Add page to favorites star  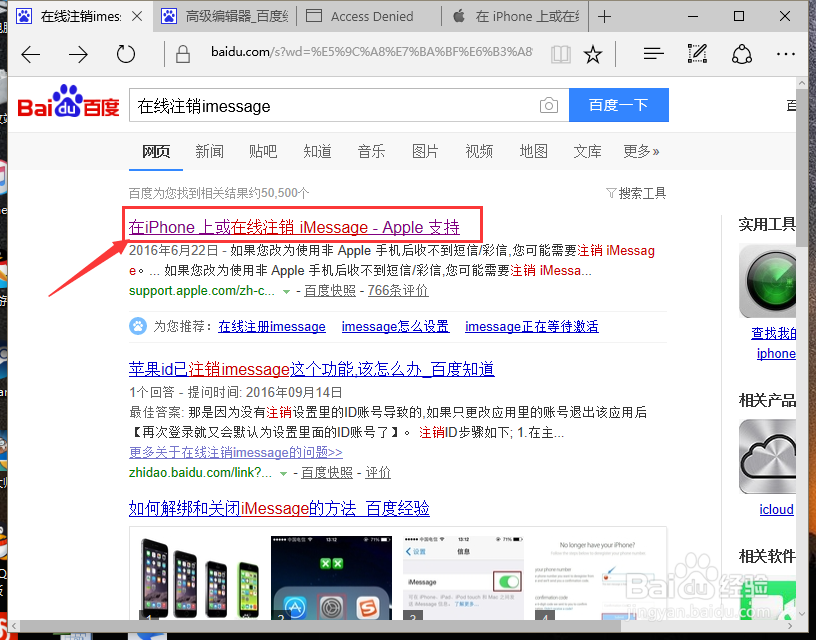coord(593,54)
